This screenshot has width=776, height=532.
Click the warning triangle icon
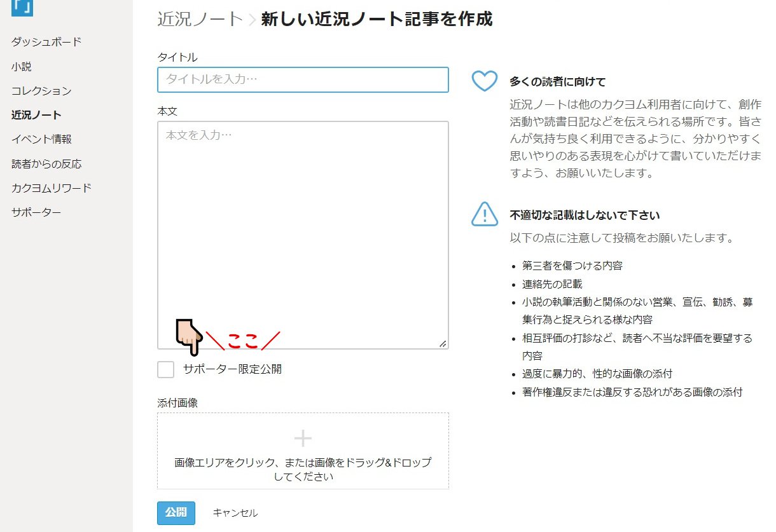tap(484, 214)
